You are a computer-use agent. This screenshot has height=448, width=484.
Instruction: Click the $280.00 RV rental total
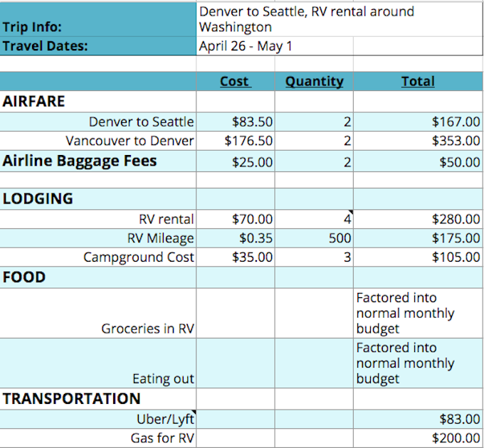[x=456, y=220]
